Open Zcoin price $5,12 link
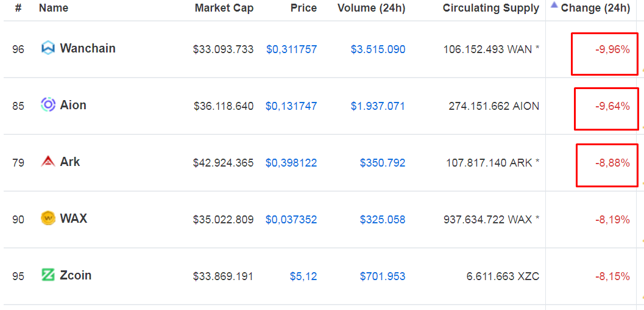This screenshot has height=310, width=644. tap(303, 276)
